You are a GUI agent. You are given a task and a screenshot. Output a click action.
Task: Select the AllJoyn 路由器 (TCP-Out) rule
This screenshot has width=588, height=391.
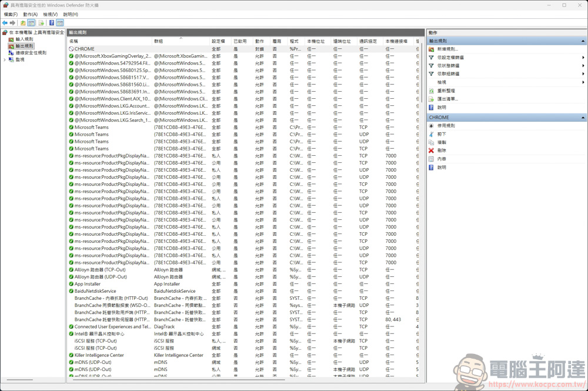tap(243, 270)
